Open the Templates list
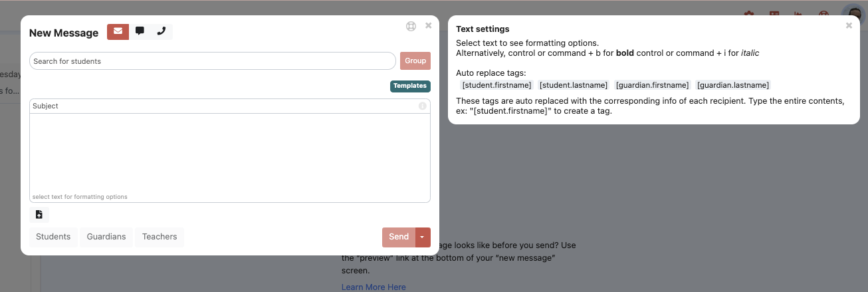The height and width of the screenshot is (292, 868). click(410, 86)
